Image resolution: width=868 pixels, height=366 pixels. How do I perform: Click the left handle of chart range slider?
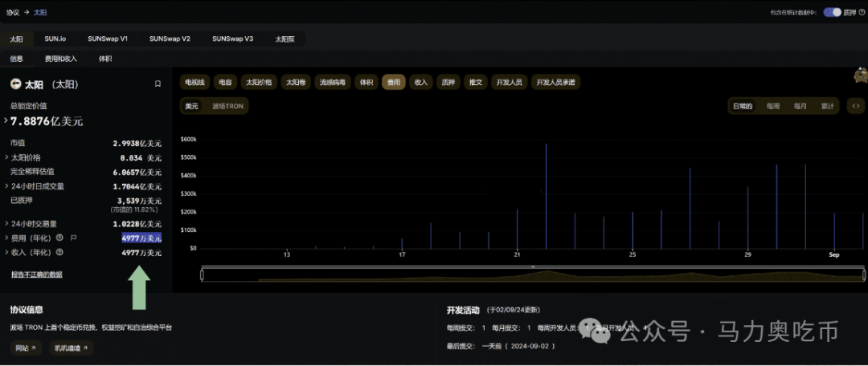point(203,274)
